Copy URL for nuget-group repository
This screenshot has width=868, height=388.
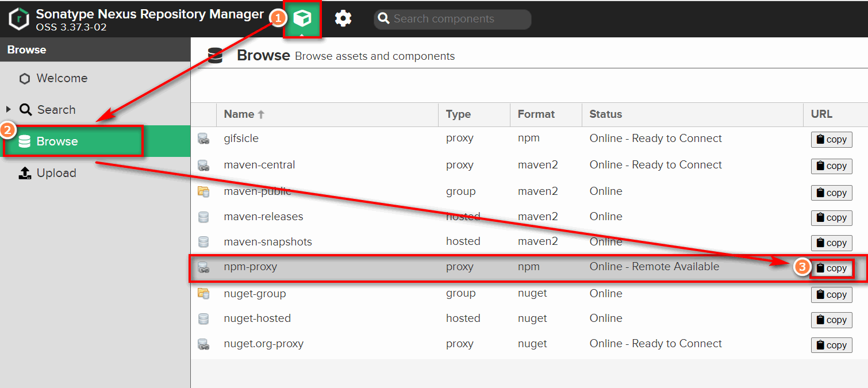[831, 294]
